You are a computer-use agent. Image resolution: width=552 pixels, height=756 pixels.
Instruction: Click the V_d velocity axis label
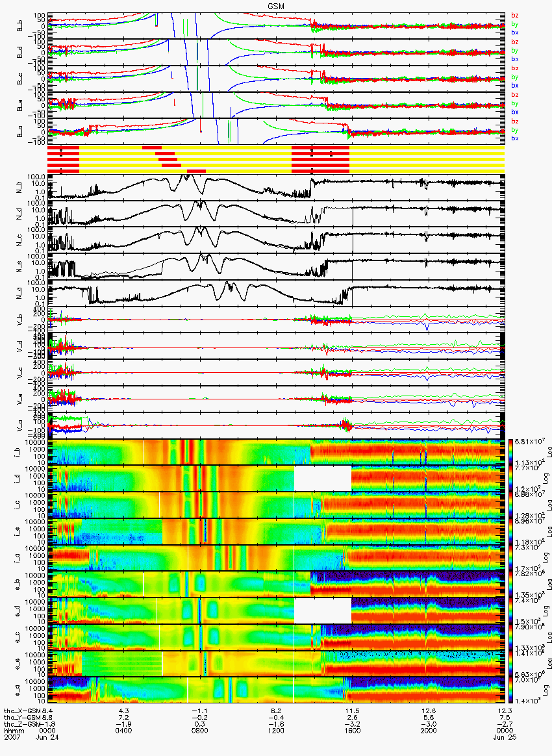(20, 346)
